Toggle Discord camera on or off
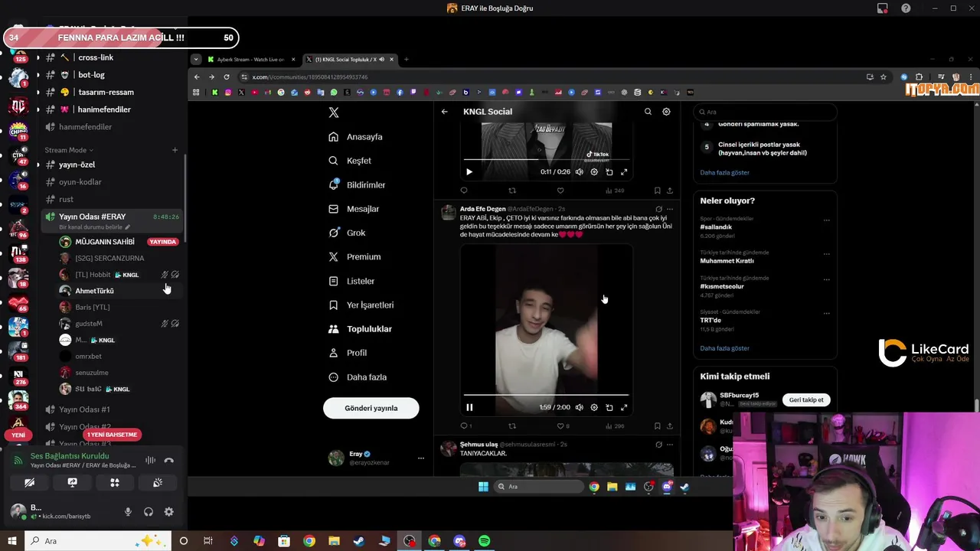This screenshot has height=551, width=980. pos(29,483)
